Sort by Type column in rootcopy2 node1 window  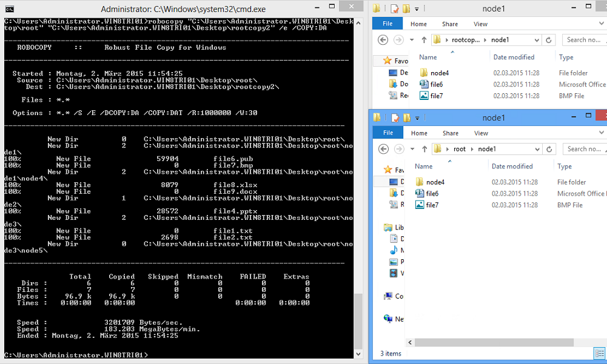click(566, 58)
